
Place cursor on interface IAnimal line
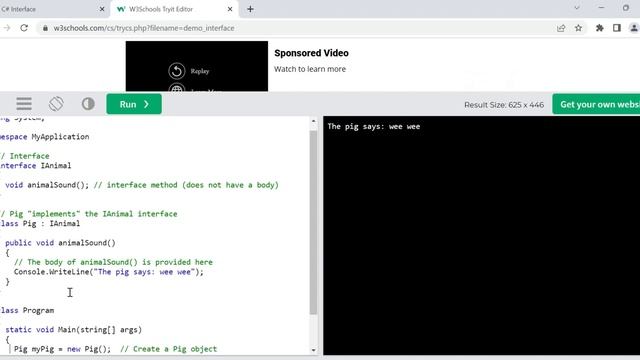[36, 165]
